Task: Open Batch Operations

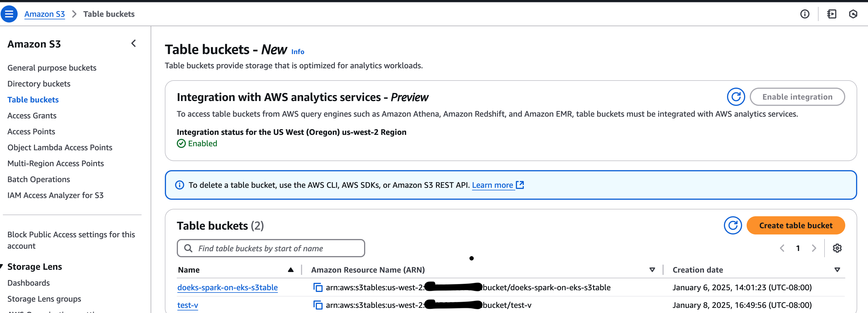Action: 39,179
